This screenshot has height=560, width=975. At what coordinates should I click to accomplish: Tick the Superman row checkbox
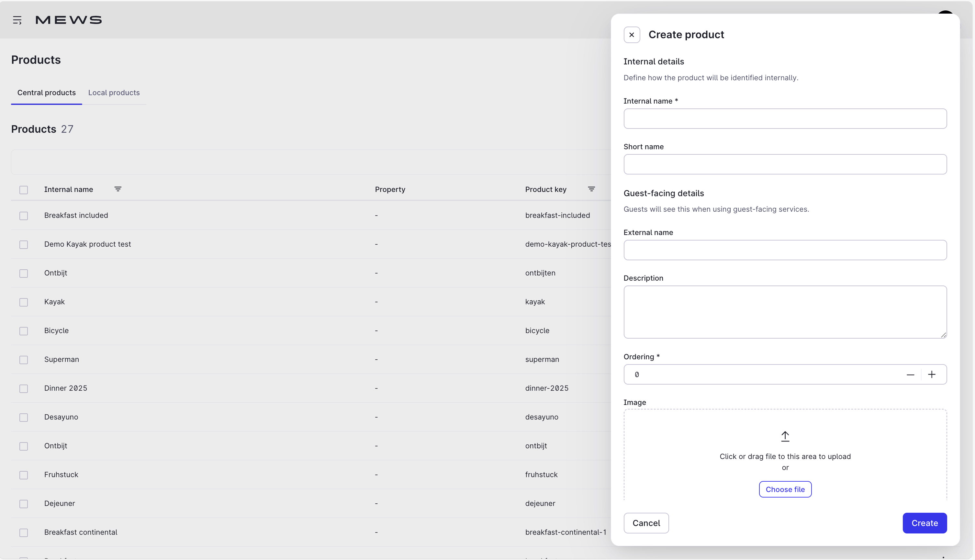23,360
